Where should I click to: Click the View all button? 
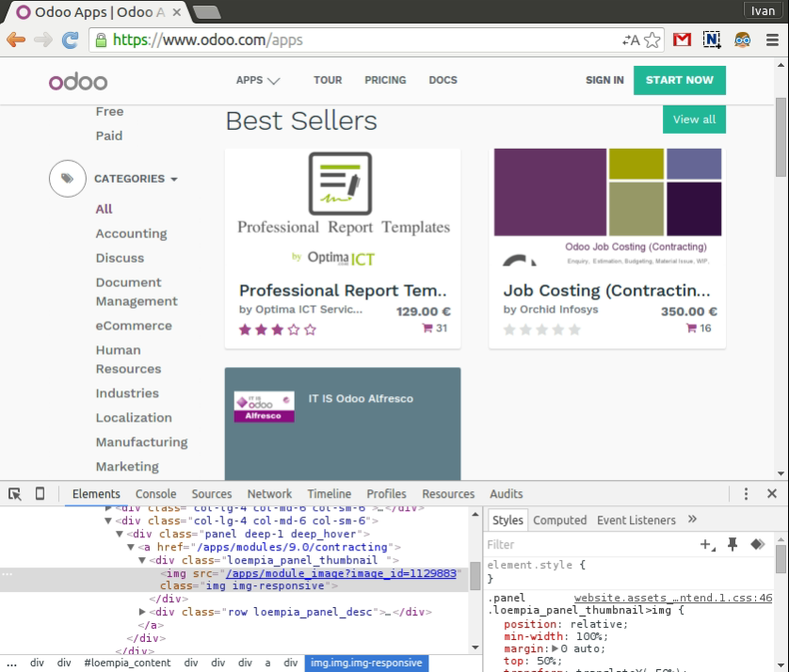click(x=694, y=120)
